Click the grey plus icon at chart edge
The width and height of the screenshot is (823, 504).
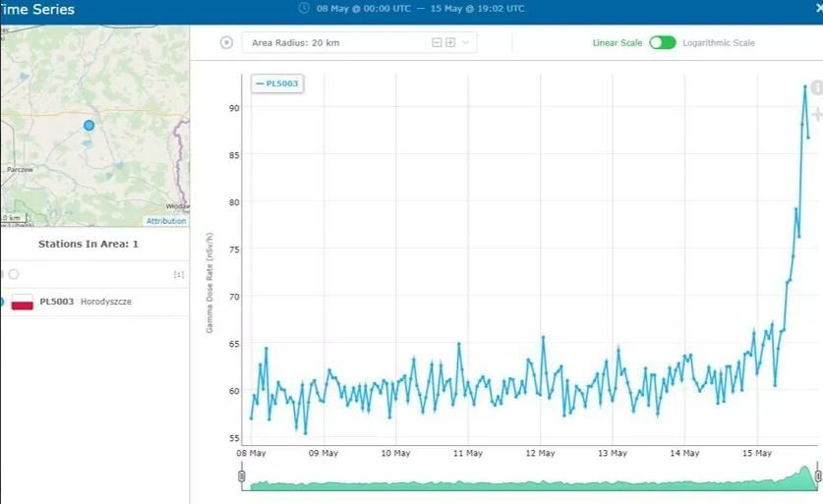pos(816,114)
